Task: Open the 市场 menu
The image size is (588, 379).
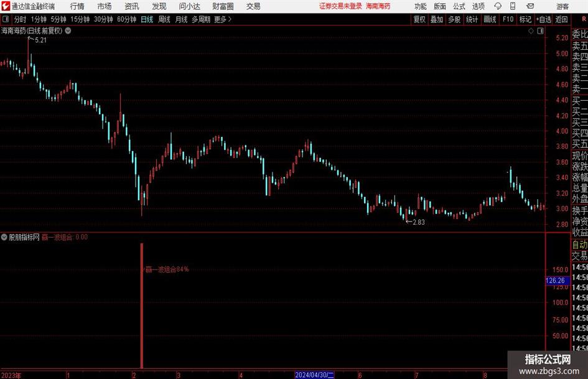Action: (x=105, y=6)
